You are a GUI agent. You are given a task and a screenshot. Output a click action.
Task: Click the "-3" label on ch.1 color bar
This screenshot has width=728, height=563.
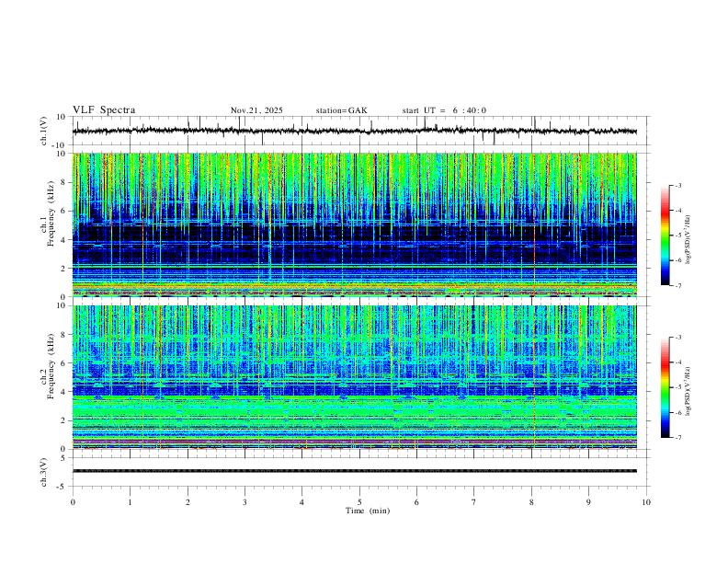pyautogui.click(x=677, y=185)
